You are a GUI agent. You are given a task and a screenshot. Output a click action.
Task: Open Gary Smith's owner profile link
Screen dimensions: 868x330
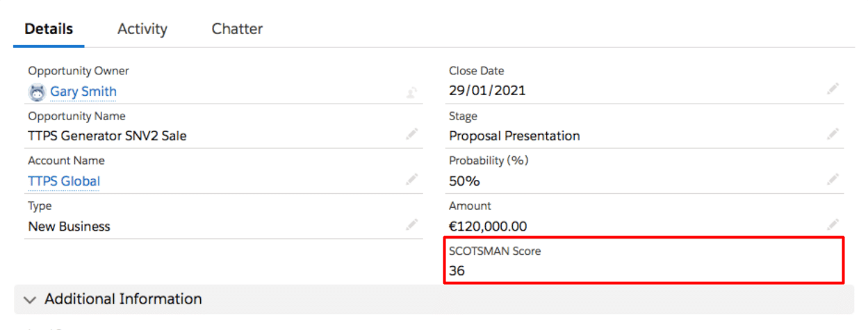(x=83, y=92)
